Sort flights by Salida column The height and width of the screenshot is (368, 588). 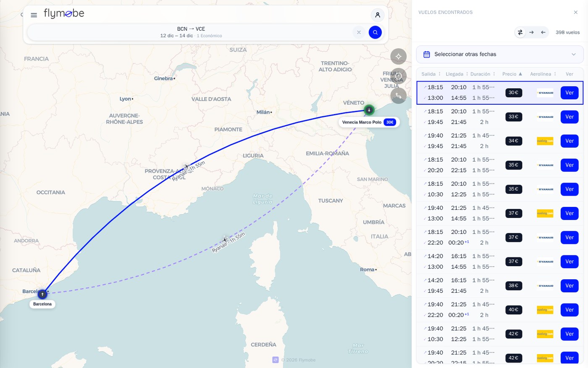[x=431, y=74]
